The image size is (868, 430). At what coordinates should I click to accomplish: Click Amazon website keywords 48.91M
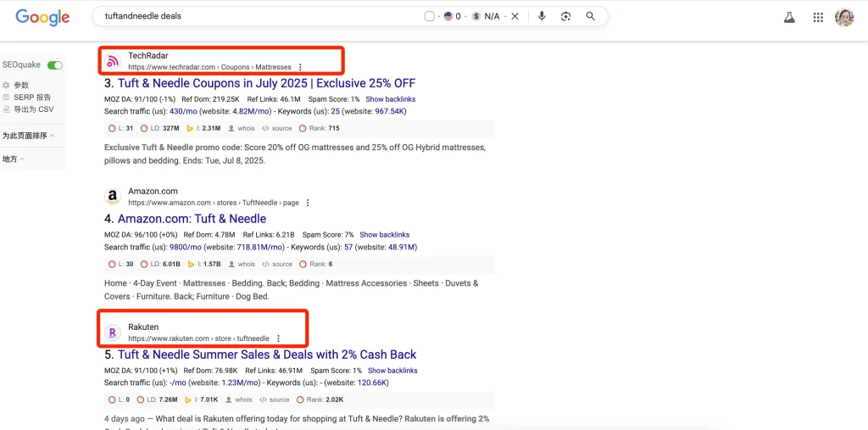(399, 247)
